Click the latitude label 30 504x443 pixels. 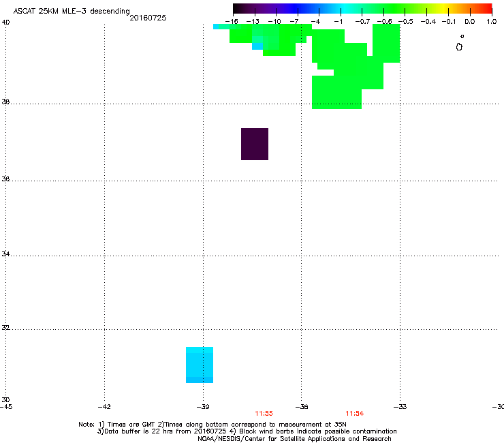pyautogui.click(x=5, y=399)
